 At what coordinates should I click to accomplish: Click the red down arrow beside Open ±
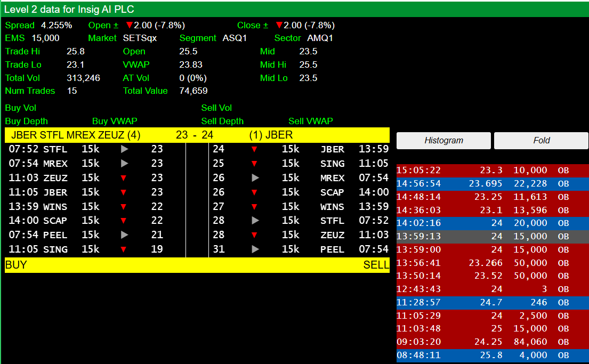pos(129,25)
